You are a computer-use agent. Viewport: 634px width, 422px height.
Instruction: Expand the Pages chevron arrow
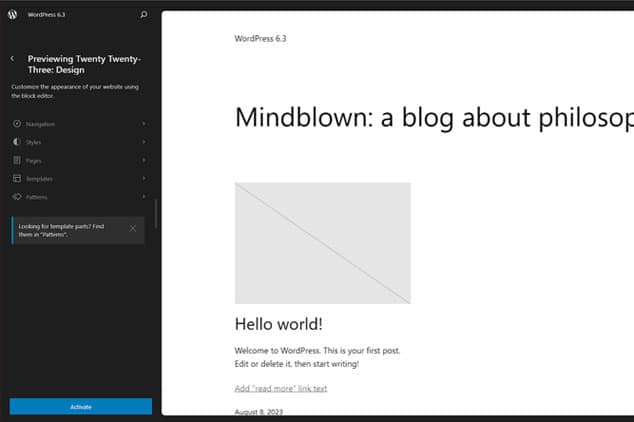[x=144, y=160]
